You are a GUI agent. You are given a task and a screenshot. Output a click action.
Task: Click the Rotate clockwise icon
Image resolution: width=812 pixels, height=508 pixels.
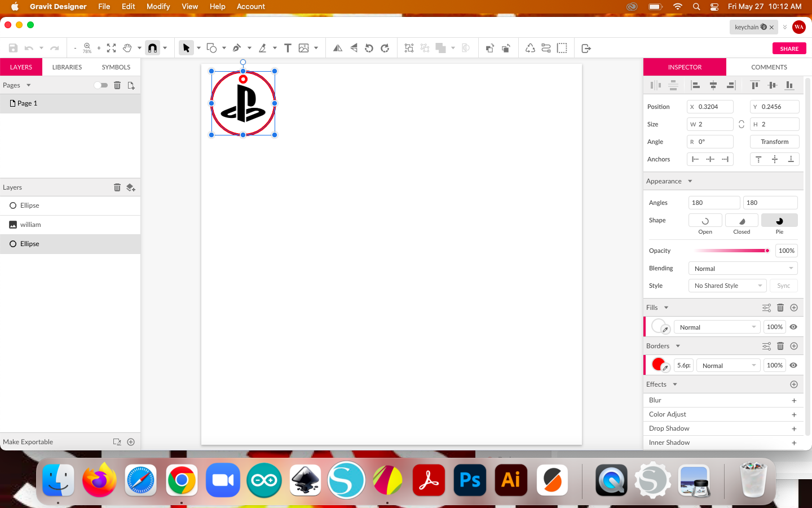click(x=385, y=48)
